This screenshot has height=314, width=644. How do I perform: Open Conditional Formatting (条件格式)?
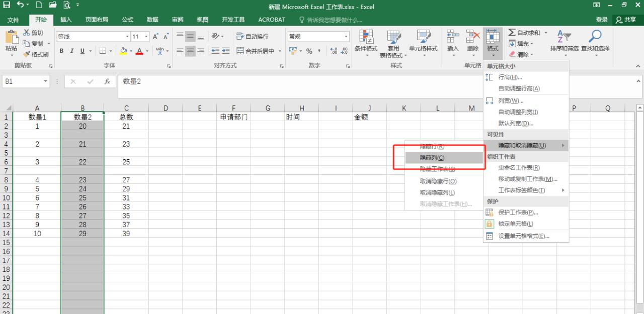[x=366, y=43]
